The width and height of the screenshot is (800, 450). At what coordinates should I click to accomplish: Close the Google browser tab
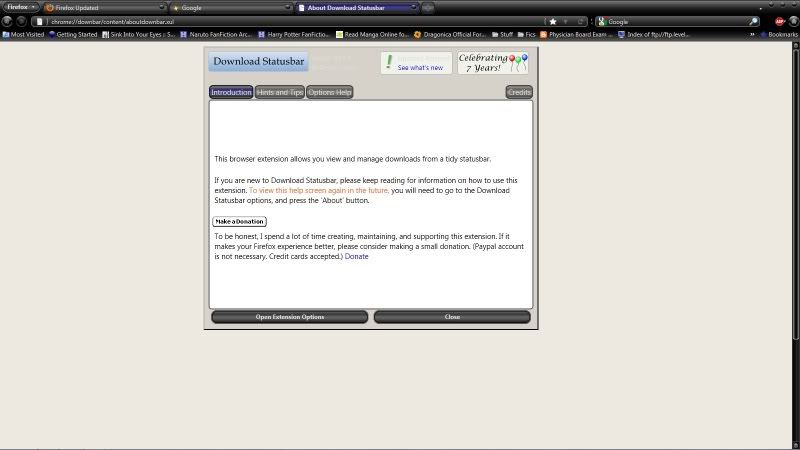coord(287,7)
